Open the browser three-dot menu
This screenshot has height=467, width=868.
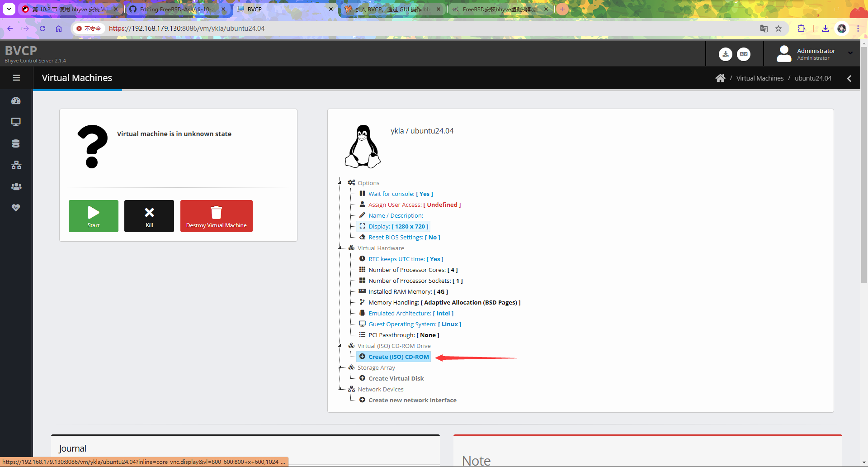click(x=858, y=29)
